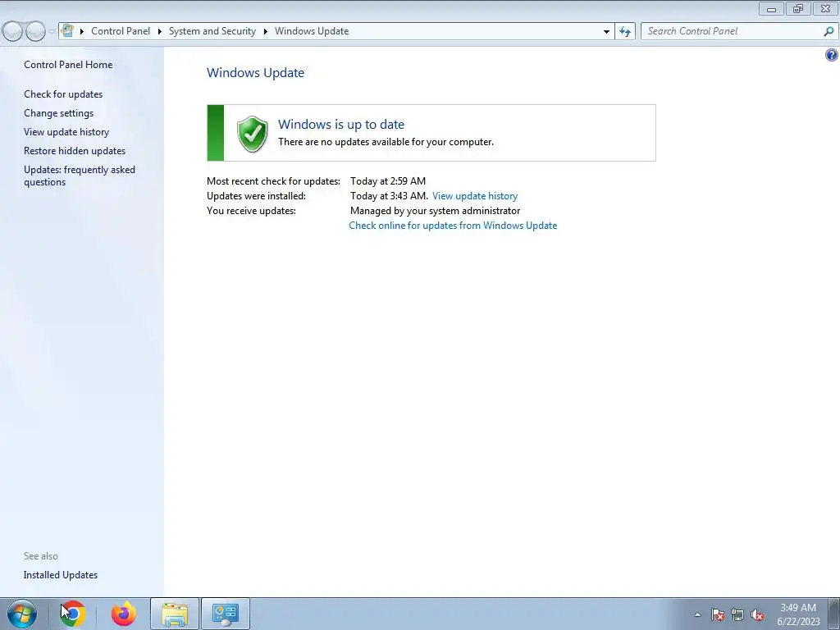Launch Google Chrome from the taskbar
This screenshot has height=630, width=840.
pos(72,614)
